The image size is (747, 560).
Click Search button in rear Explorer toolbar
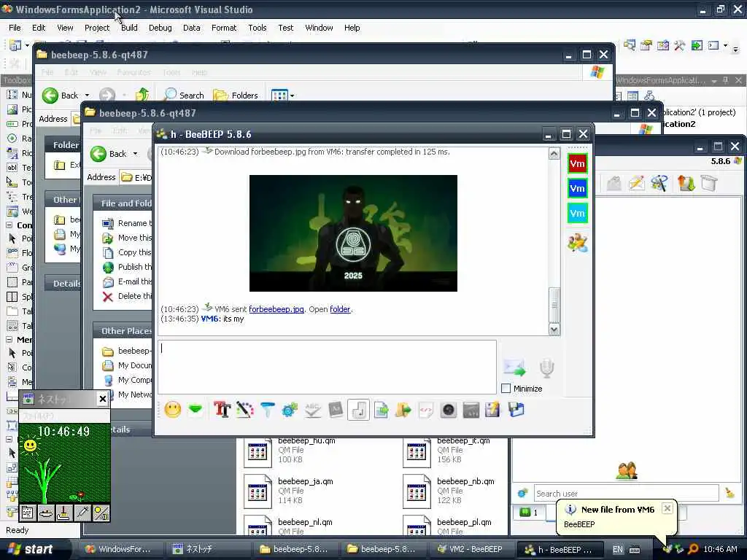tap(184, 96)
